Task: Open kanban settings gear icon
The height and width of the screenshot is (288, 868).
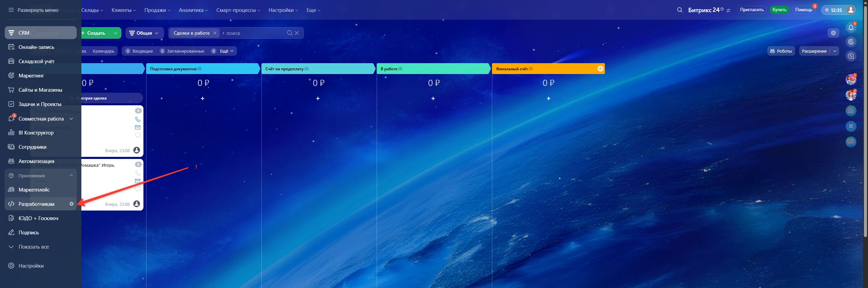Action: pos(833,33)
